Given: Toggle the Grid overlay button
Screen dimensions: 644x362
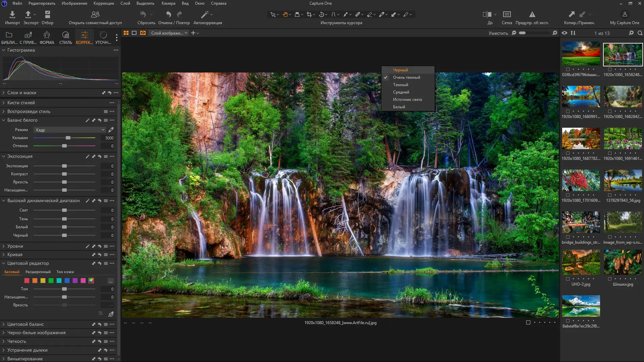Looking at the screenshot, I should [x=506, y=14].
